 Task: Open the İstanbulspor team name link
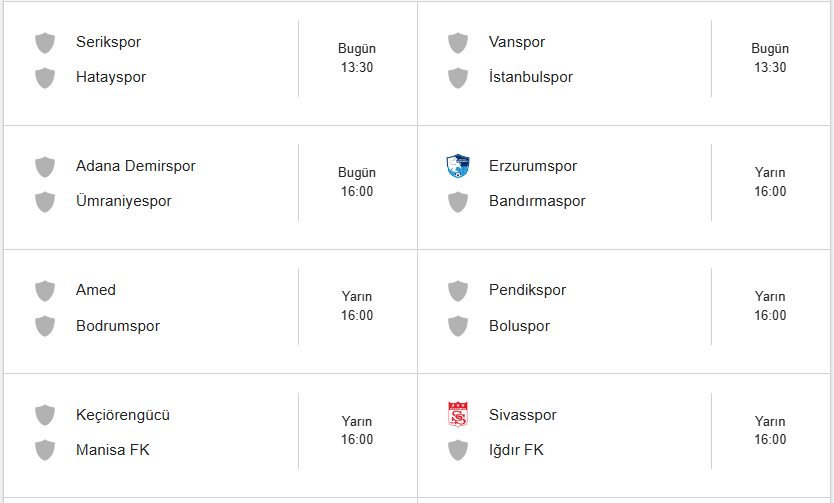tap(531, 77)
